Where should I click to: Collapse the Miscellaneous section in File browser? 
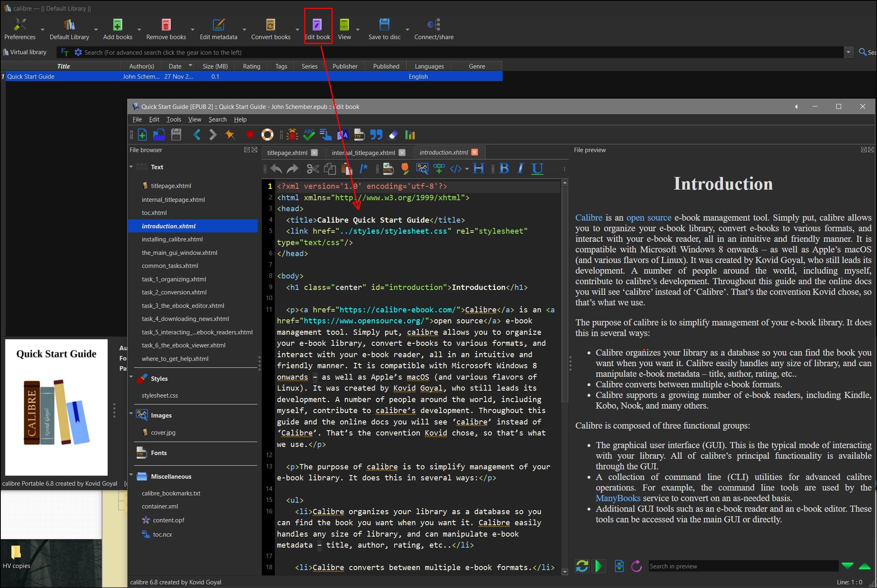pyautogui.click(x=131, y=475)
